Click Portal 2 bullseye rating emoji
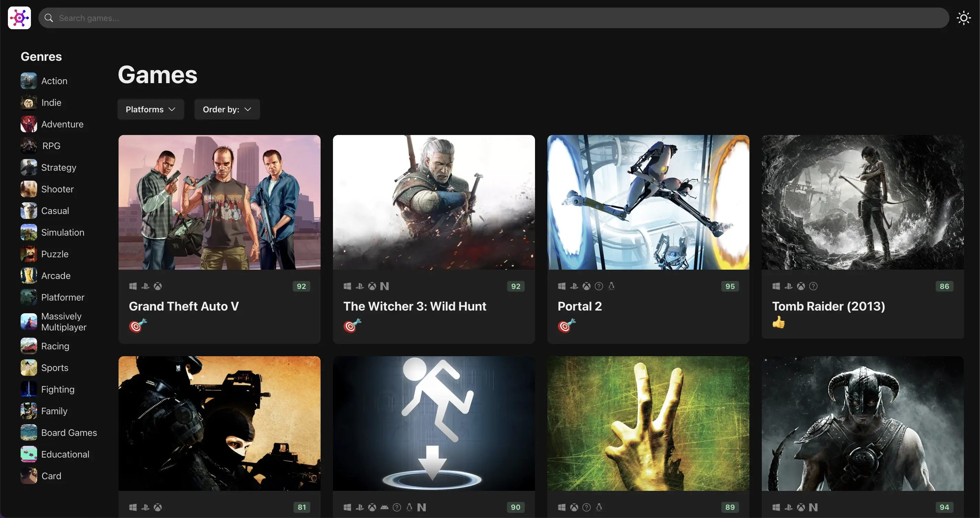The height and width of the screenshot is (518, 980). click(566, 326)
